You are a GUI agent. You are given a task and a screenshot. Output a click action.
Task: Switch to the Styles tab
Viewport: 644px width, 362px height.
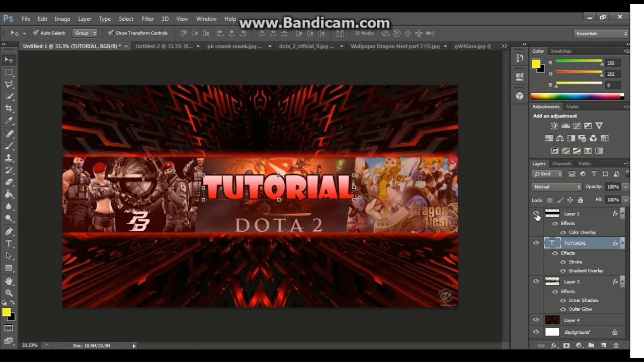[x=572, y=107]
